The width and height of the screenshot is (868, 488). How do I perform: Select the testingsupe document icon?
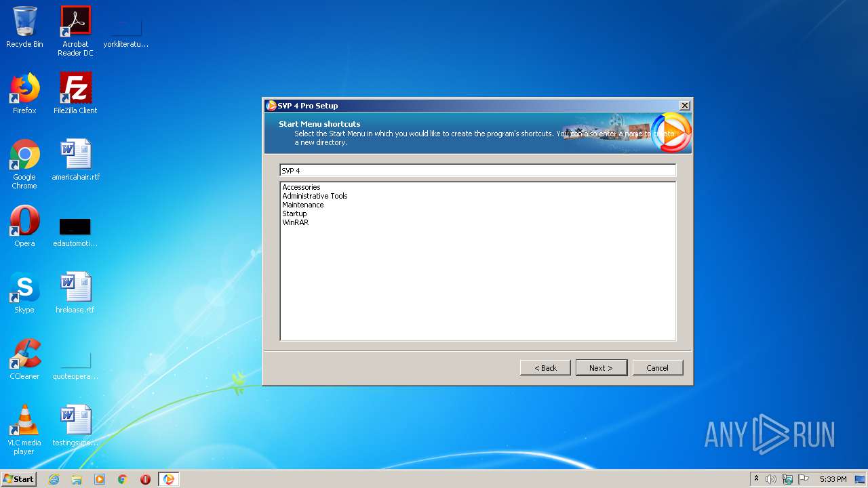pos(75,426)
